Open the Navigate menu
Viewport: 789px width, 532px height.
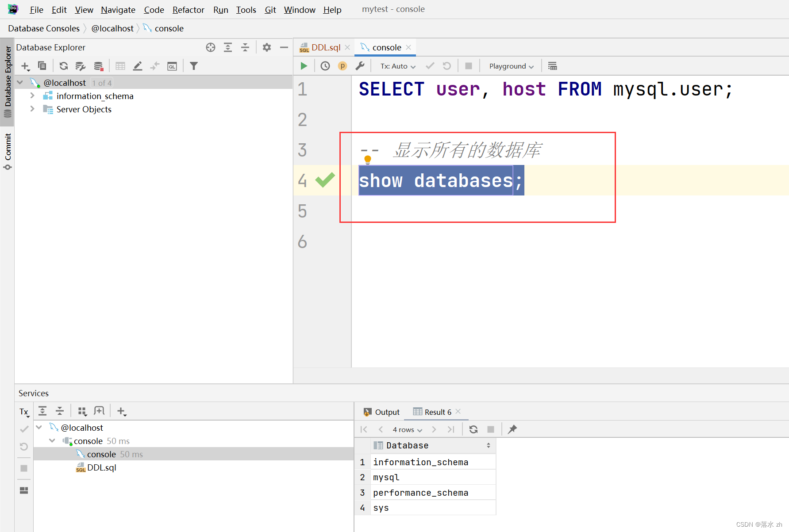coord(118,9)
